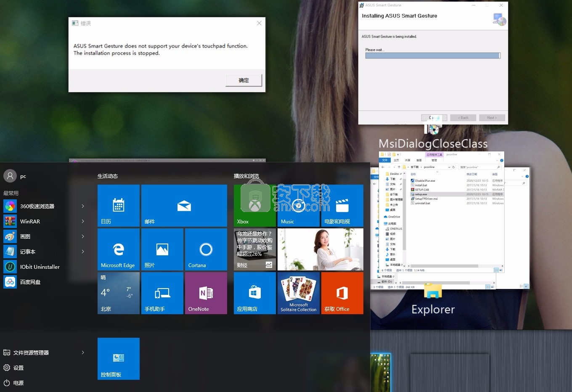
Task: Open address bar history dropdown in Explorer
Action: click(449, 167)
